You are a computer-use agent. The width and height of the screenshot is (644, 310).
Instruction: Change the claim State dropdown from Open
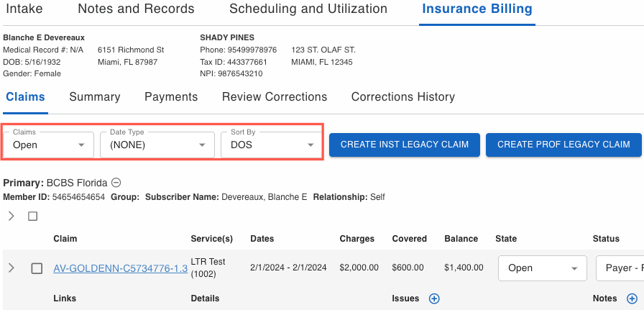[x=542, y=268]
